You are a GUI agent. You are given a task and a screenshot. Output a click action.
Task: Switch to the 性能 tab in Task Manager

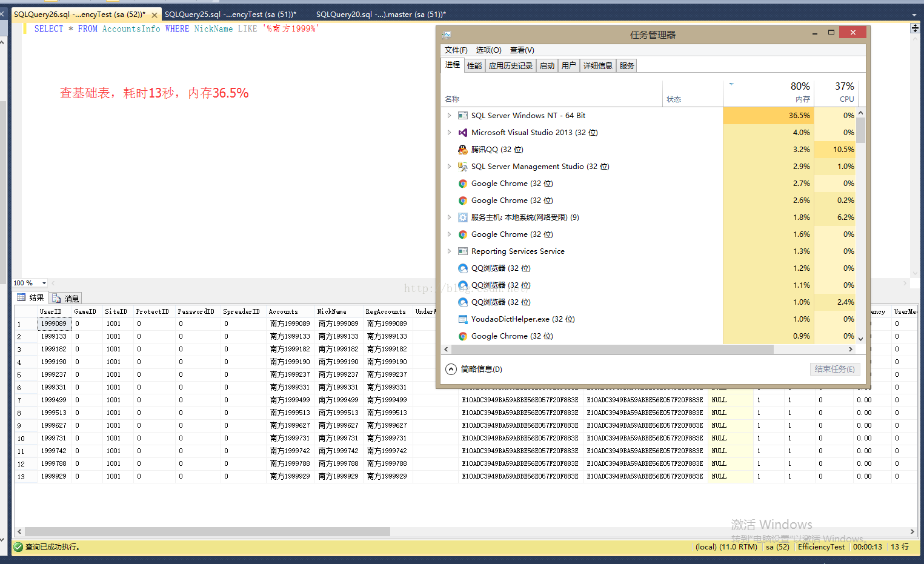474,65
